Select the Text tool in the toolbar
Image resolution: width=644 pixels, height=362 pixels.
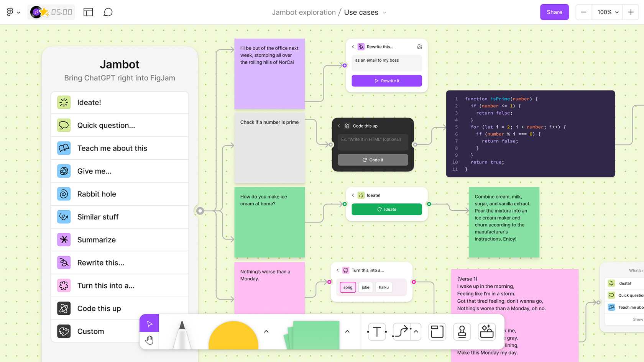coord(377,332)
